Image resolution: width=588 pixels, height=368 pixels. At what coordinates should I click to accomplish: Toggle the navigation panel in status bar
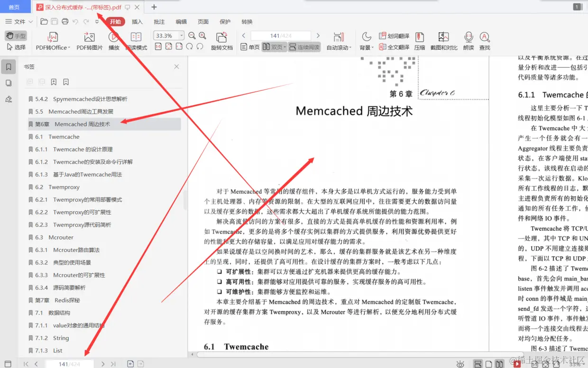[8, 364]
